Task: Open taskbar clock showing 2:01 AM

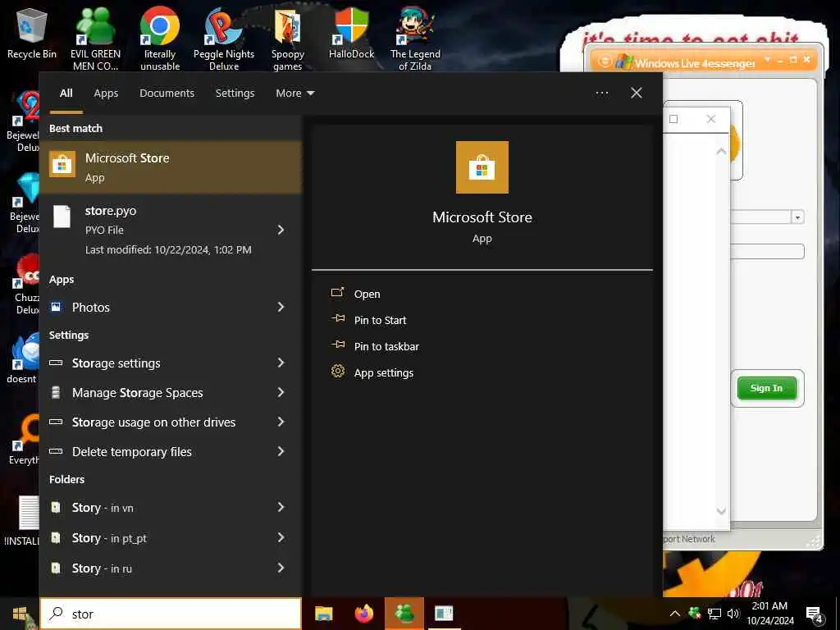Action: [769, 614]
